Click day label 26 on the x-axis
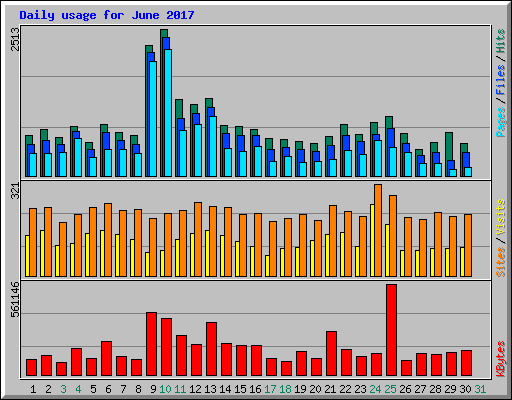 click(x=405, y=389)
